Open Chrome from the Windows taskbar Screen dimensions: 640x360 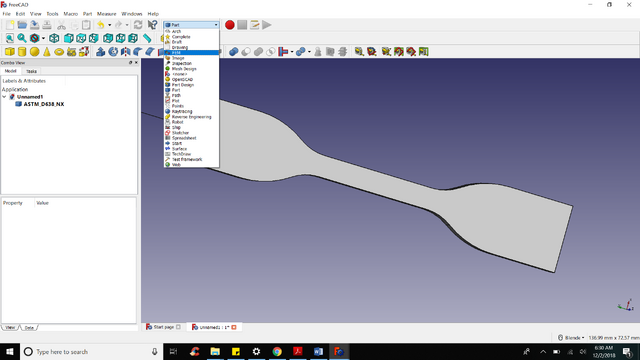(277, 351)
